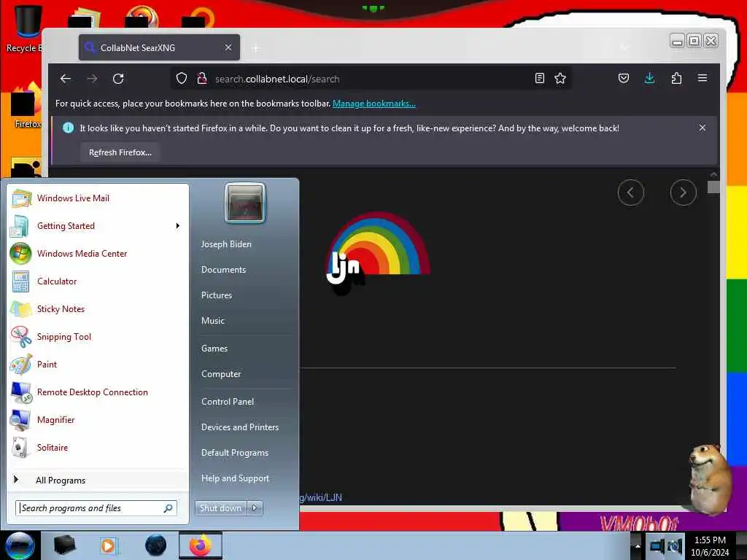Open Paint from the Start menu
The image size is (747, 560).
98,365
